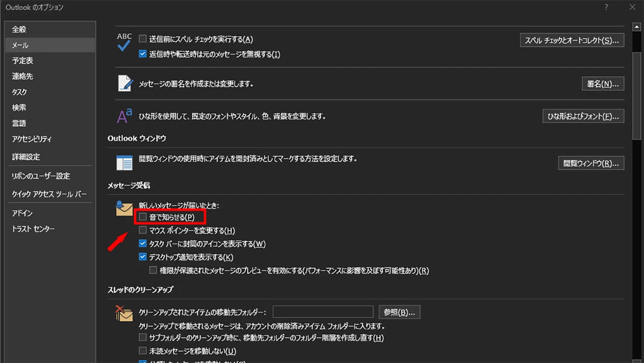Go to タスク options
The image size is (644, 363).
click(49, 92)
